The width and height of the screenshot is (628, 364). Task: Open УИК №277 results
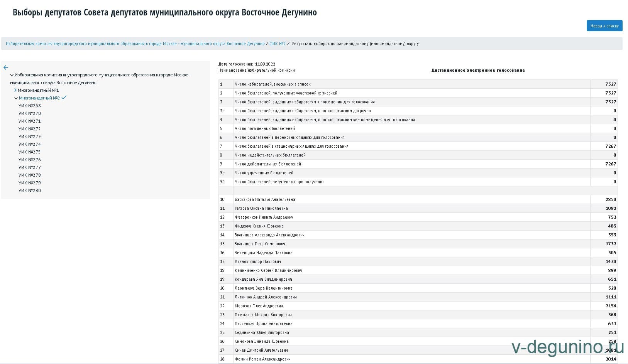click(30, 167)
